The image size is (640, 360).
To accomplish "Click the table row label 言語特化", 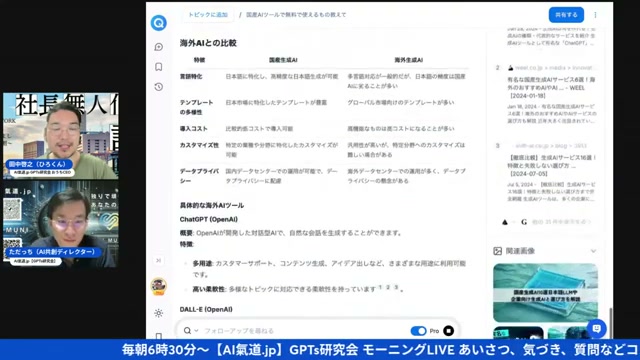I will coord(191,76).
